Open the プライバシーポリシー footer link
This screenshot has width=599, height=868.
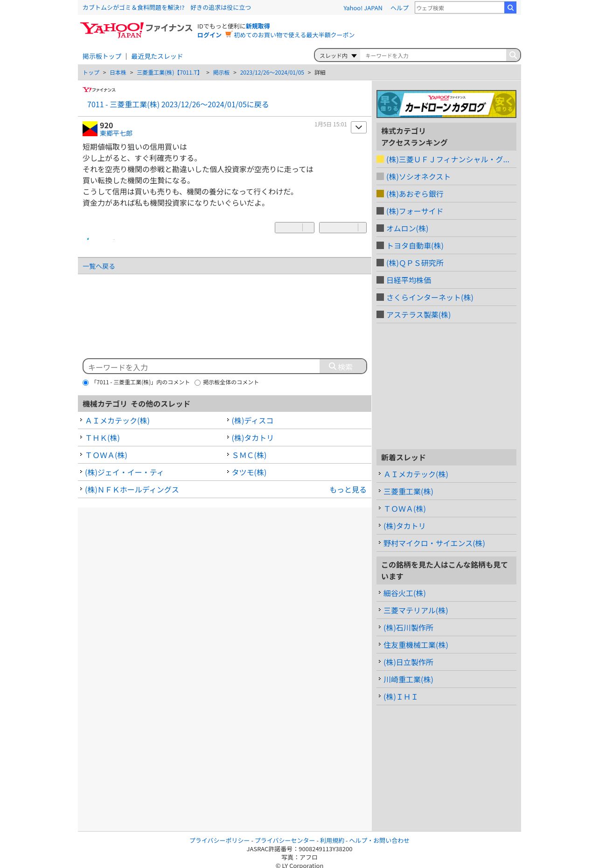[x=219, y=840]
